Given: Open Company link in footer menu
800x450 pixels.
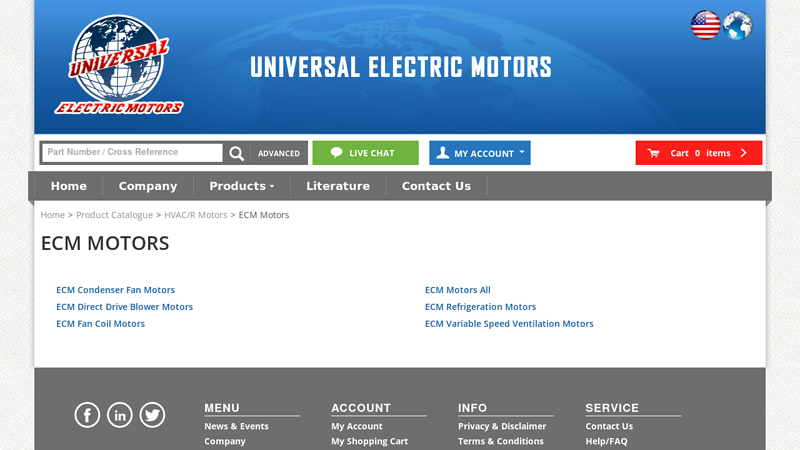Looking at the screenshot, I should [225, 441].
